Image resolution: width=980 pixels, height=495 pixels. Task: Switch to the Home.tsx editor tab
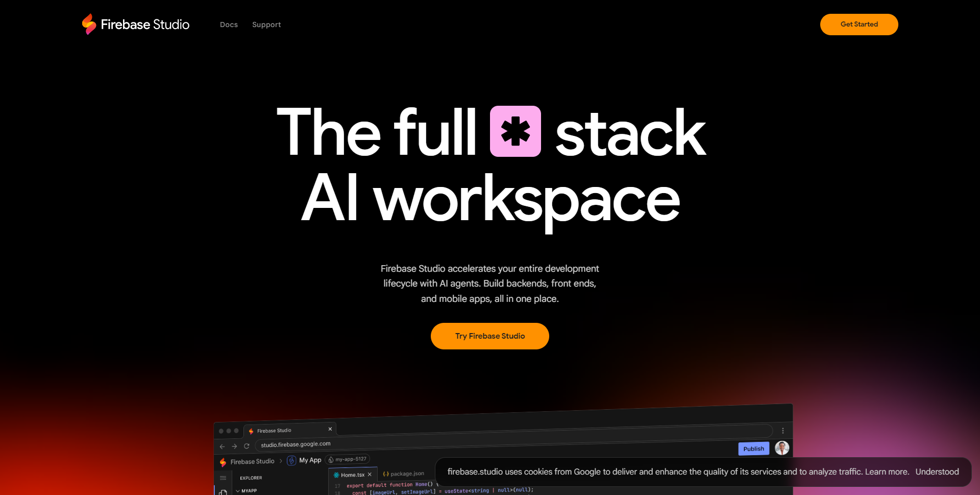click(352, 475)
